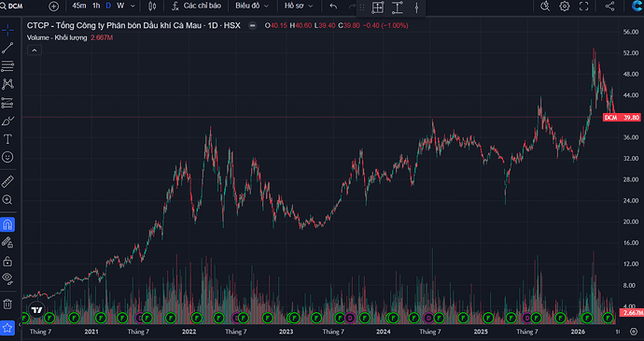Choose the XABCD pattern drawing tool
Screen dimensions: 644x341
click(7, 84)
